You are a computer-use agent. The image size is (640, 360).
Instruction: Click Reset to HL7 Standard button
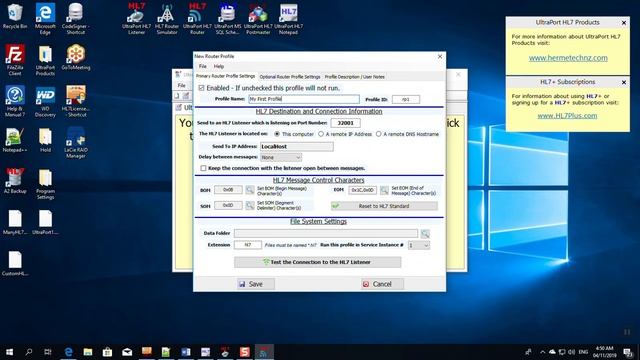[x=384, y=206]
